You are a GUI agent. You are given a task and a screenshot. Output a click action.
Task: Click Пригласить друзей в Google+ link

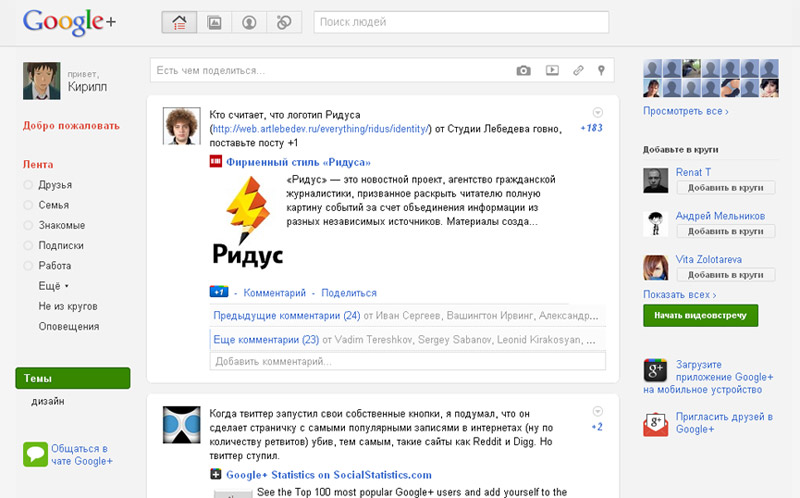point(724,422)
